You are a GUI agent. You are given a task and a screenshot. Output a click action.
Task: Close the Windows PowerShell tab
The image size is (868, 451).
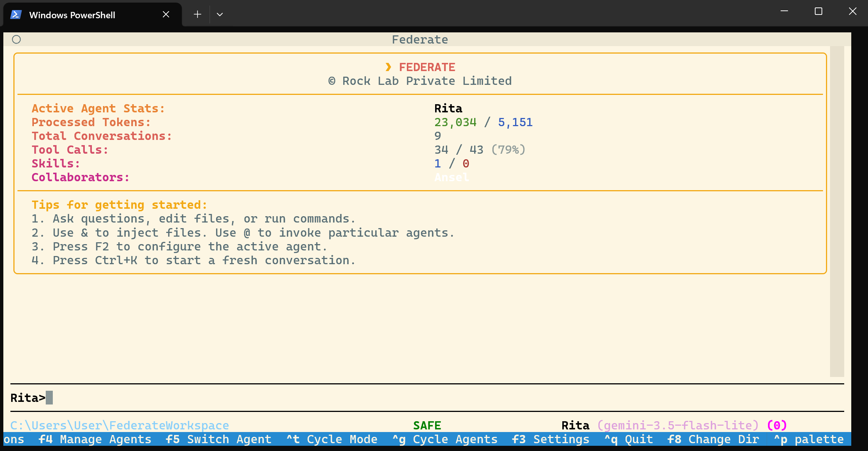pos(166,14)
